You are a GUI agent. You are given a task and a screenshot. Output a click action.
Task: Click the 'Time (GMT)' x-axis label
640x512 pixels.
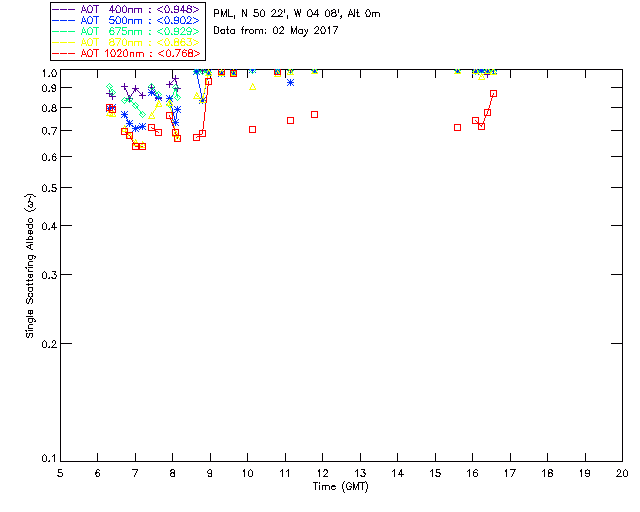click(340, 486)
